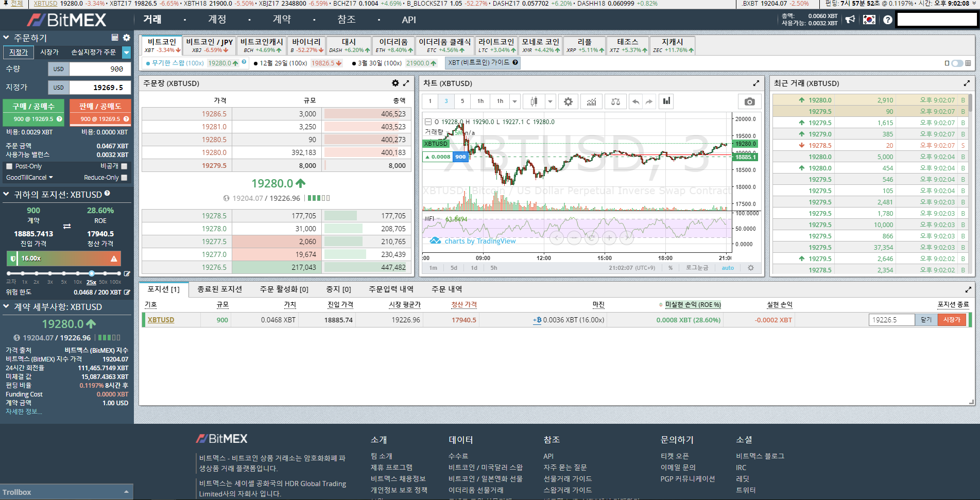Collapse the 주문하기 order section
The width and height of the screenshot is (980, 500).
(x=6, y=38)
